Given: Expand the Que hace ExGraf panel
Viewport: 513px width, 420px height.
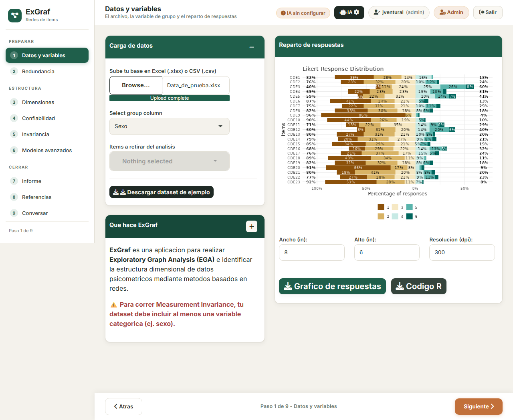Looking at the screenshot, I should 252,227.
